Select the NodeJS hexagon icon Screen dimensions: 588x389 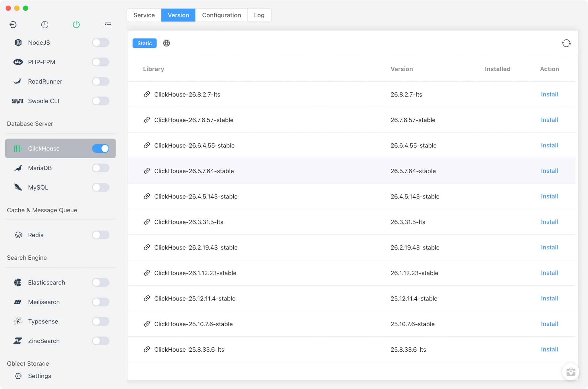click(18, 43)
